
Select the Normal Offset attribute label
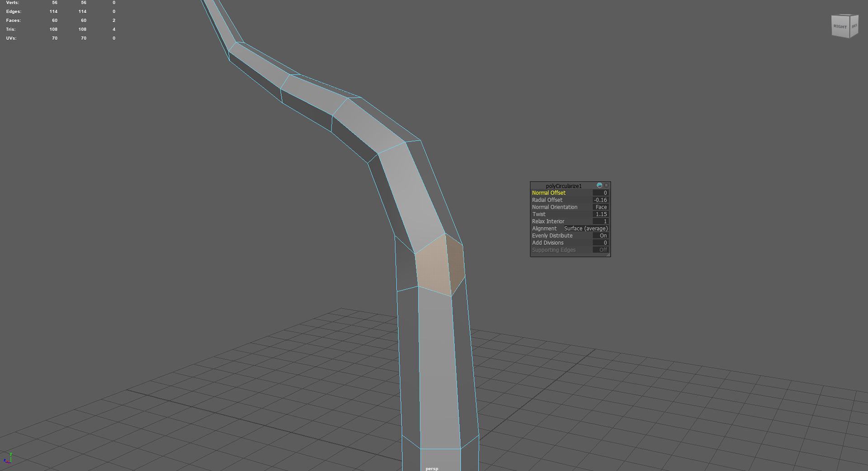(548, 193)
